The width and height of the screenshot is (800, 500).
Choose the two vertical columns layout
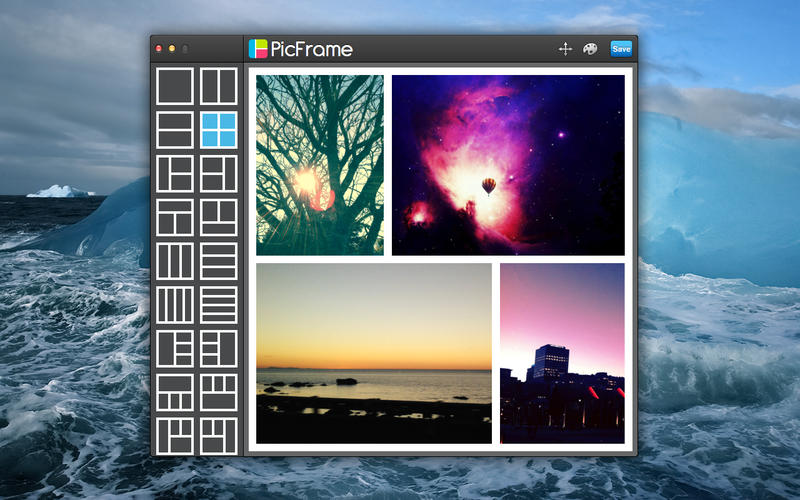tap(218, 86)
